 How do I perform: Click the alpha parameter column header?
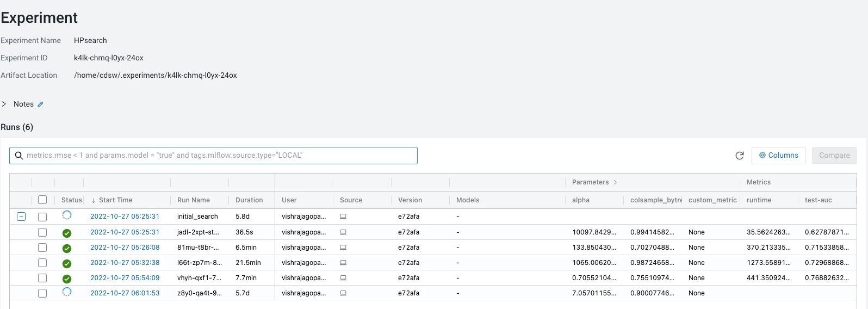click(581, 200)
